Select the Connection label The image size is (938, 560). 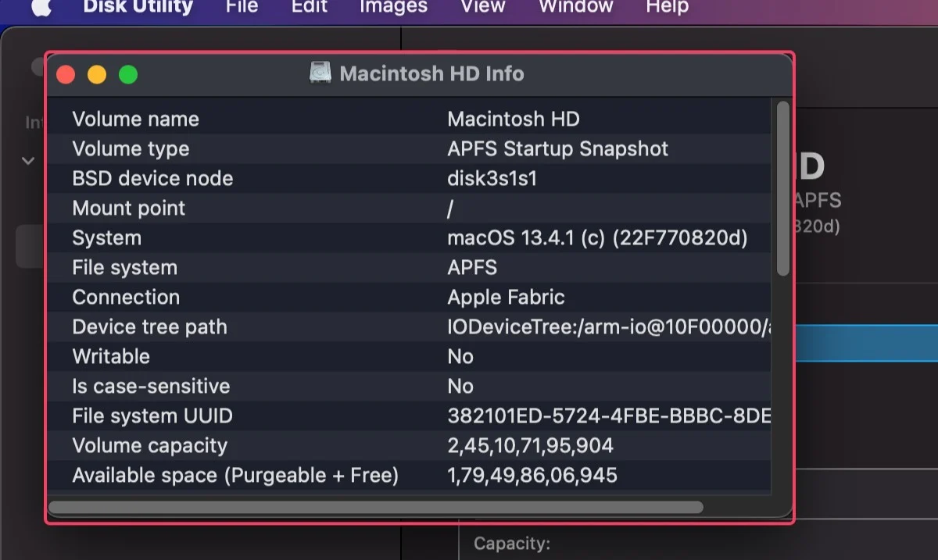(x=126, y=298)
